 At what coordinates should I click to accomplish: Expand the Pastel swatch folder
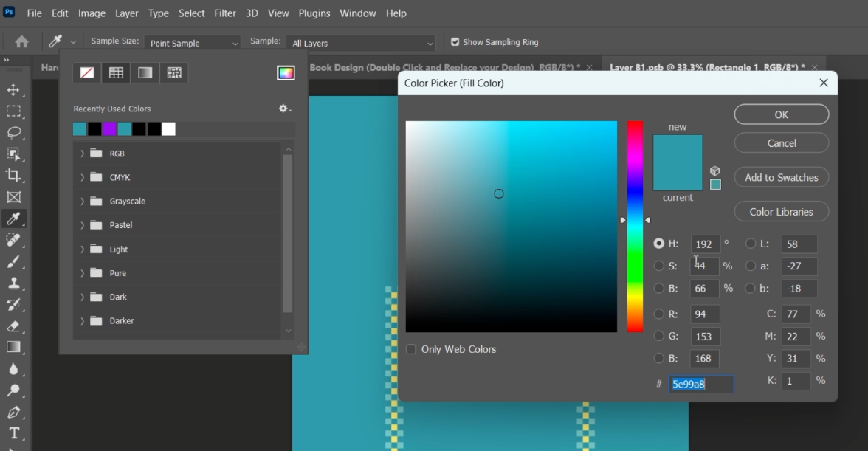(82, 225)
